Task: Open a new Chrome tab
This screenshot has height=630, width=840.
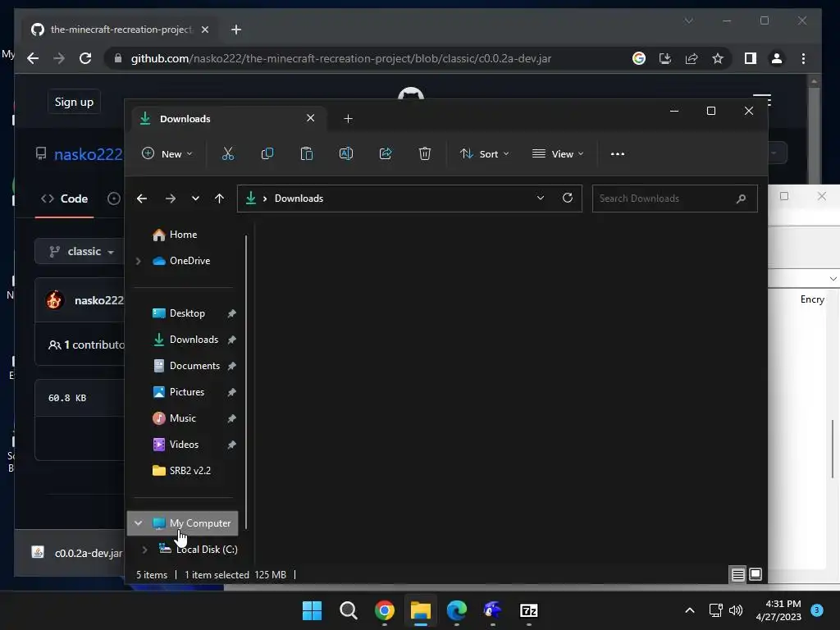Action: point(236,30)
